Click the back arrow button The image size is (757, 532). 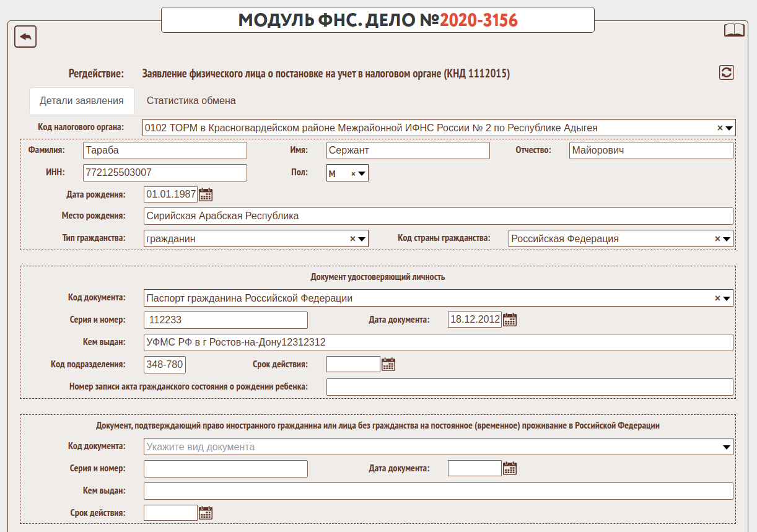(25, 37)
